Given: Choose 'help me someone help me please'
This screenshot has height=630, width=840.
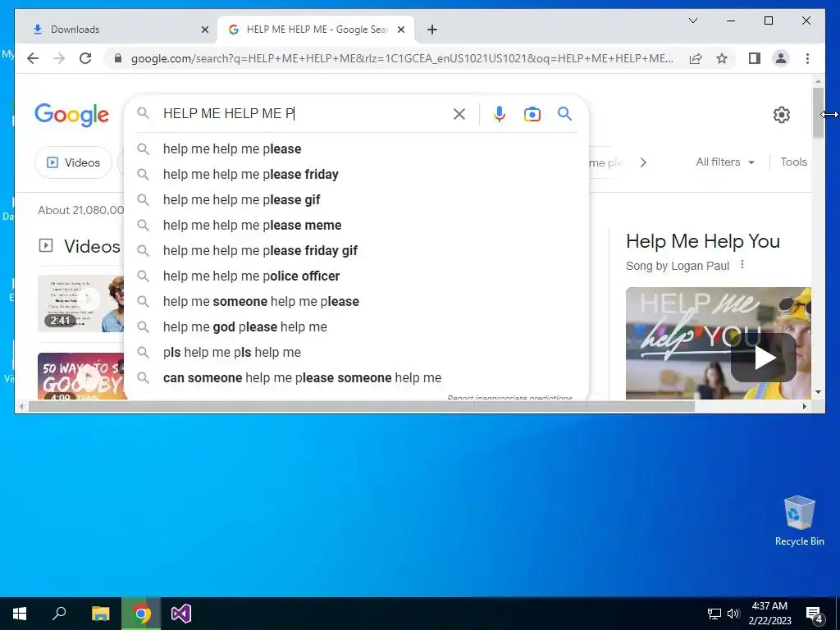Looking at the screenshot, I should click(x=356, y=302).
